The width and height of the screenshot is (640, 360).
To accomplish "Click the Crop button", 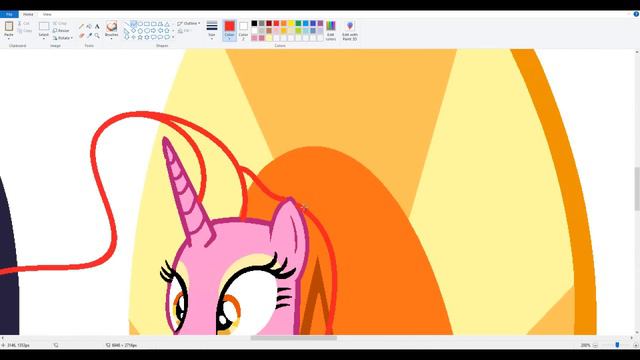I will (x=60, y=23).
